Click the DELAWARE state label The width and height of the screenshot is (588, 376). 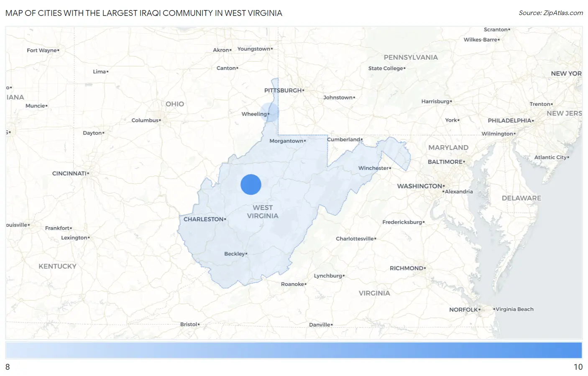tap(522, 198)
